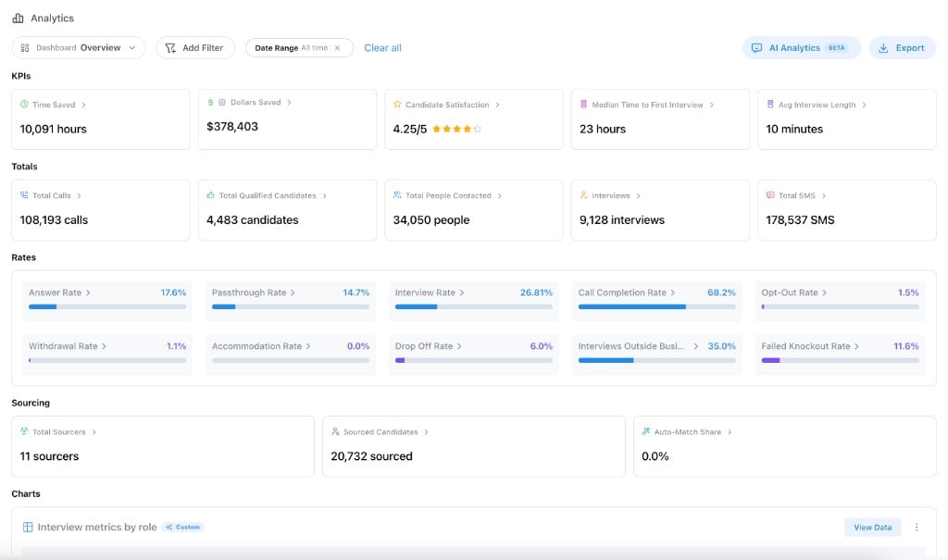This screenshot has height=560, width=948.
Task: Expand Candidate Satisfaction chevron
Action: (x=497, y=105)
